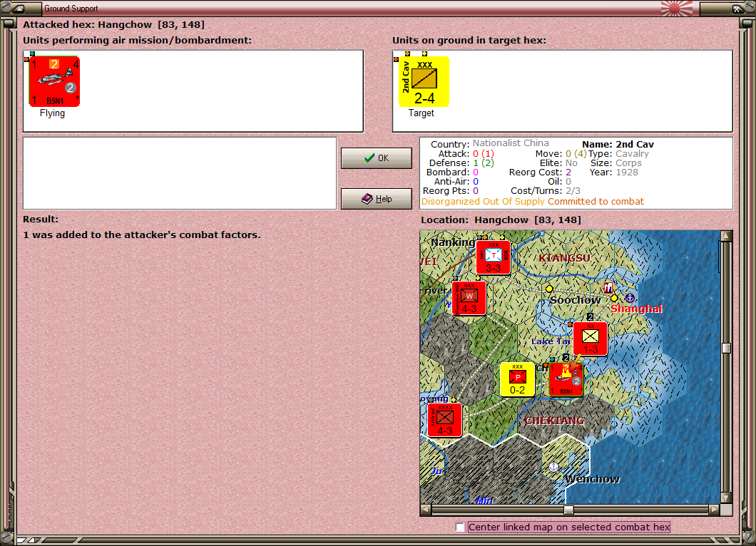Click the combat result text about attacker's factors
This screenshot has width=756, height=546.
click(x=142, y=235)
